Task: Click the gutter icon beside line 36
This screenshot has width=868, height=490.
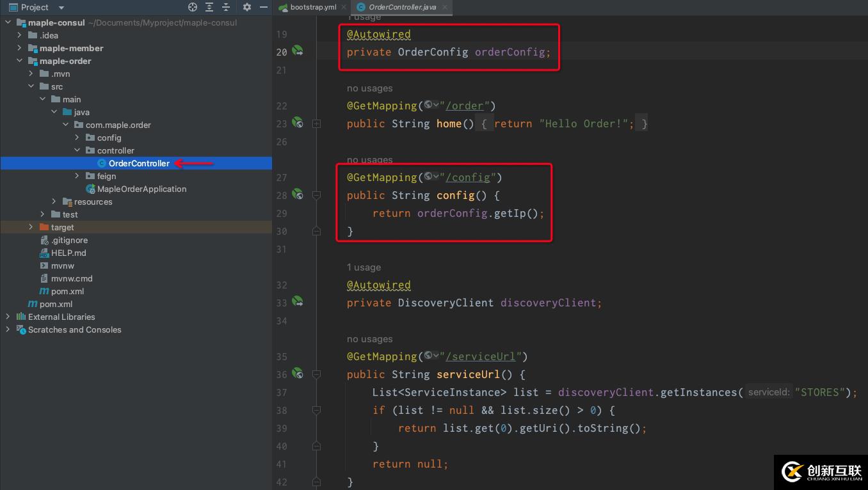Action: click(x=298, y=373)
